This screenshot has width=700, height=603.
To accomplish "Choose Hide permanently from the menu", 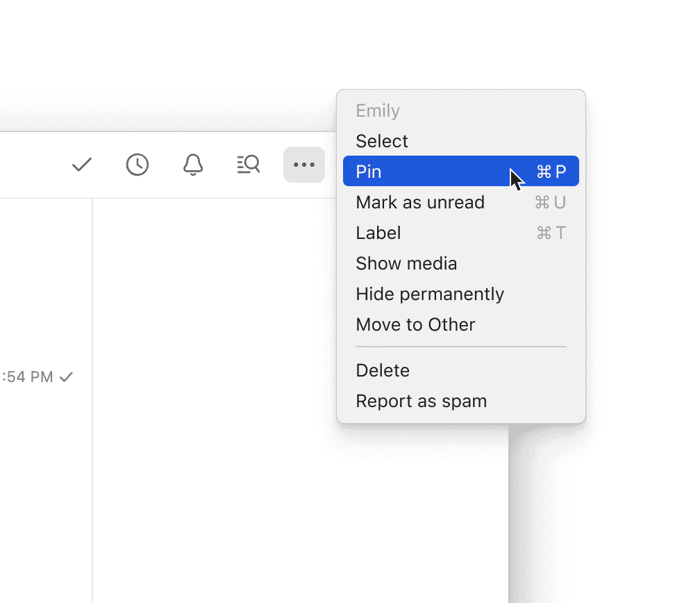I will pos(430,294).
